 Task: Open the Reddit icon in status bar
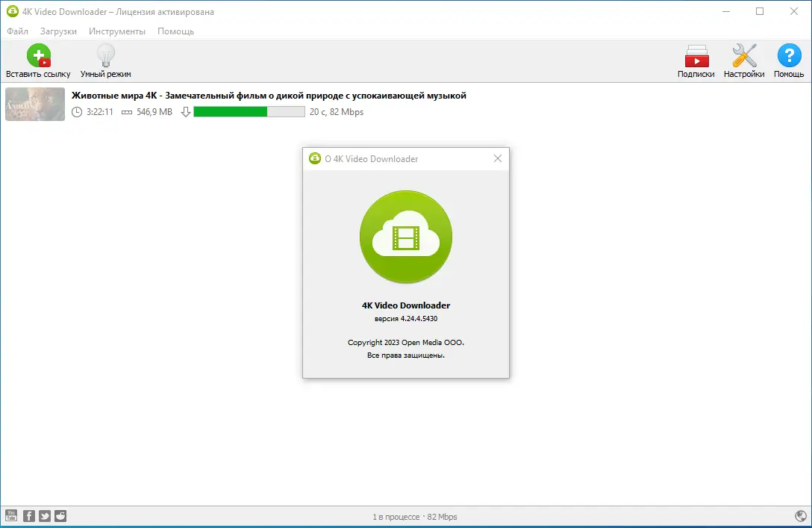[x=60, y=515]
